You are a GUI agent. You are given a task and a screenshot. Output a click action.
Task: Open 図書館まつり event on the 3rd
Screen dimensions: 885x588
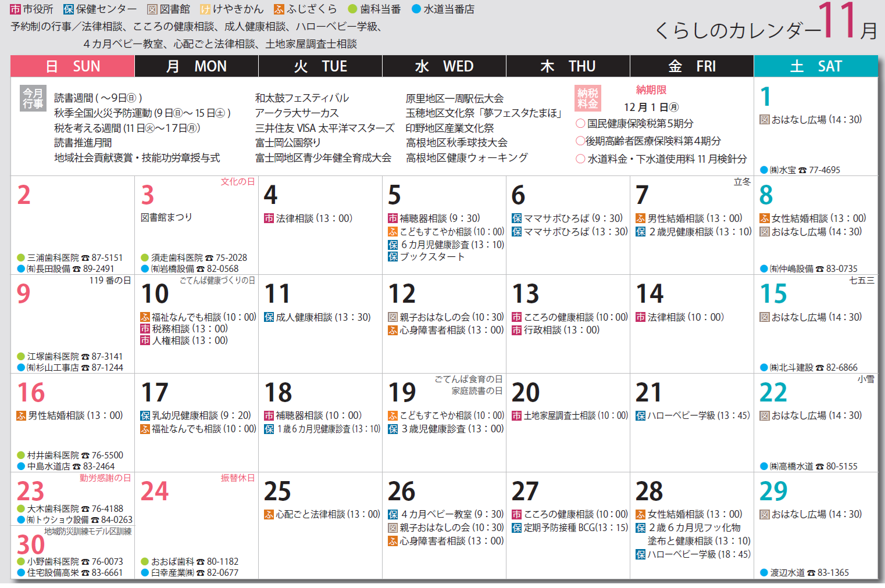click(x=166, y=217)
